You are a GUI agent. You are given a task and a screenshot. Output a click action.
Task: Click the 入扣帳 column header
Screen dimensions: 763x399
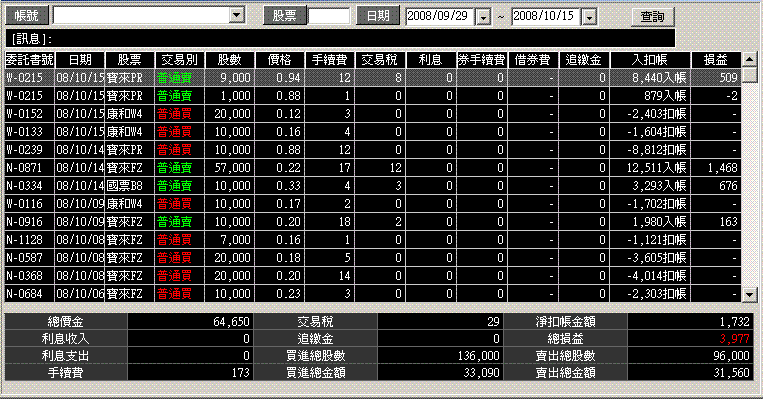click(650, 60)
